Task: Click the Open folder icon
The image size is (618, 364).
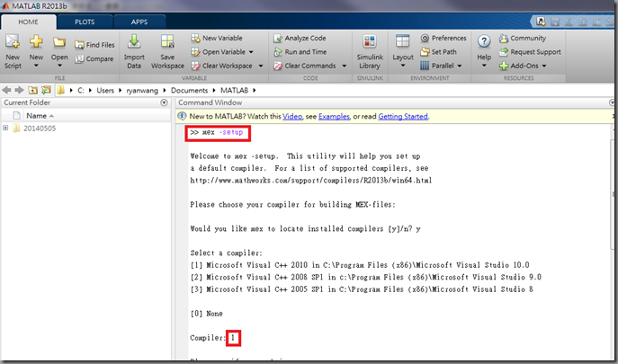Action: coord(59,41)
